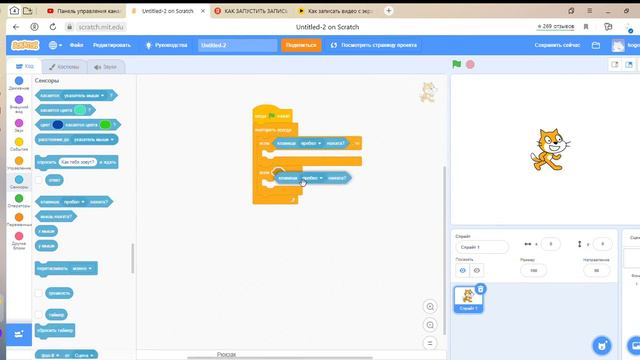Open the language globe dropdown
640x360 pixels.
point(55,45)
